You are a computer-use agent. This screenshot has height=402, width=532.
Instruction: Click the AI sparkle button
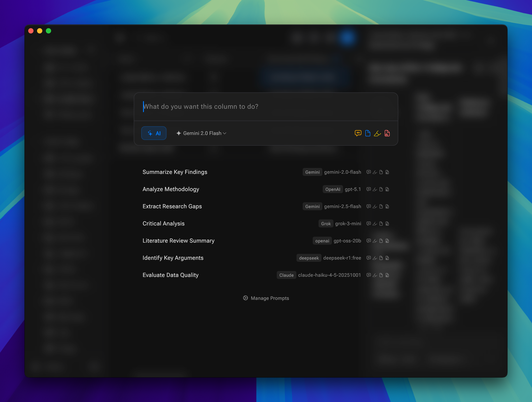pos(154,133)
